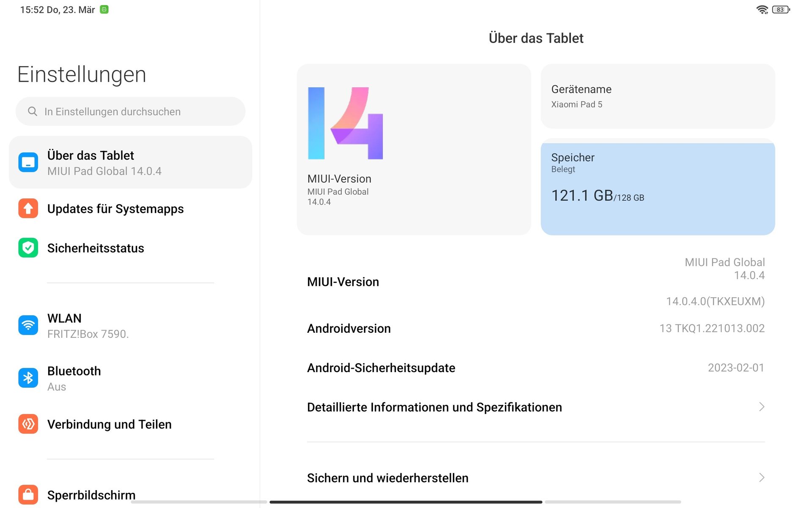
Task: Tap the Bluetooth icon in the sidebar
Action: pos(28,378)
